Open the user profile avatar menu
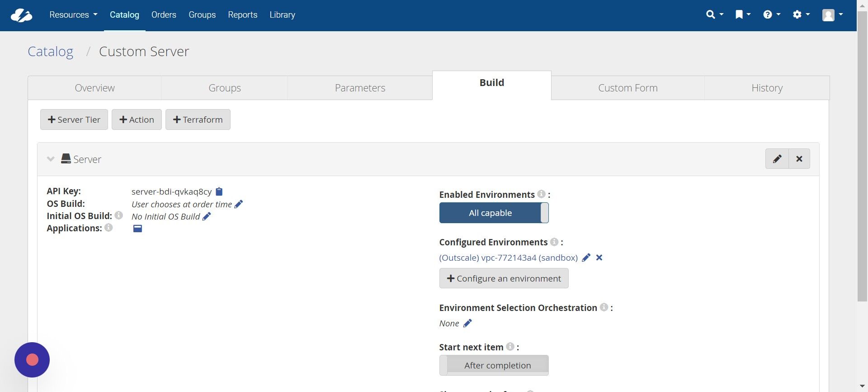 click(832, 15)
